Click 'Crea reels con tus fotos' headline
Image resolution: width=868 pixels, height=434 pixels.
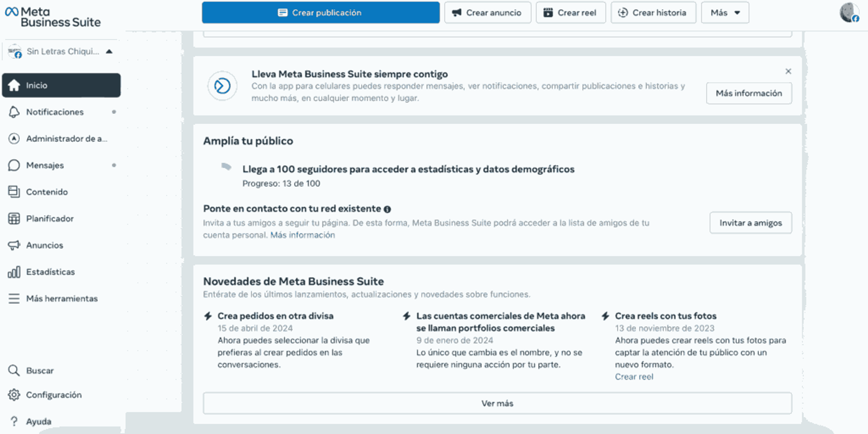665,316
